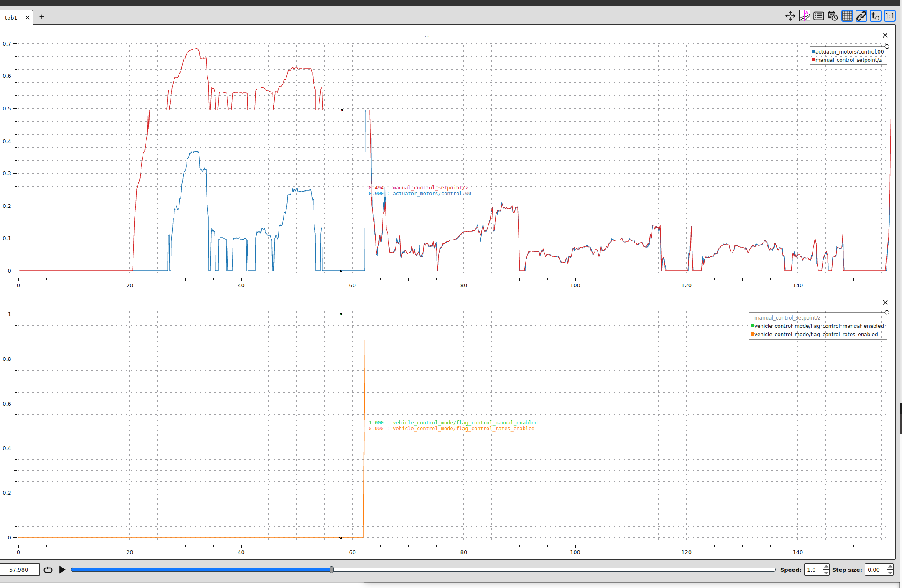
Task: Toggle the 1:1 ratio button
Action: pos(889,16)
